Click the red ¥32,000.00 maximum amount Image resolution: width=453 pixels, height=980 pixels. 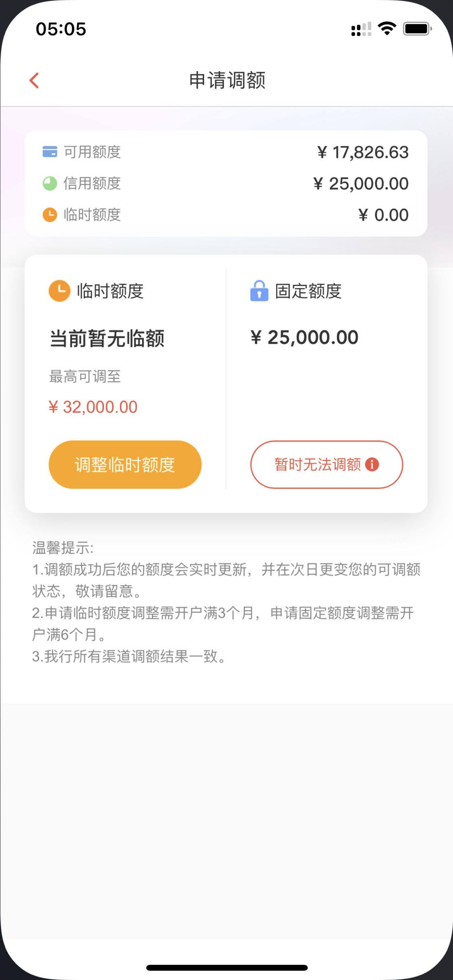click(x=93, y=407)
